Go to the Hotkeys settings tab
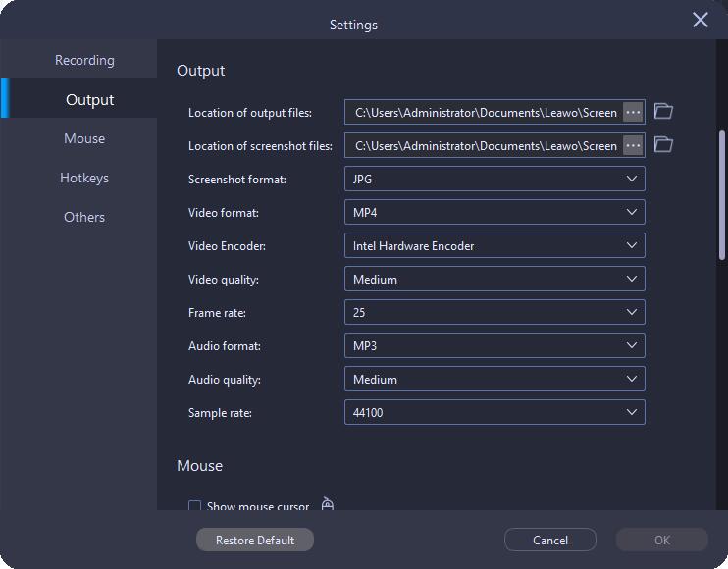 pyautogui.click(x=84, y=178)
